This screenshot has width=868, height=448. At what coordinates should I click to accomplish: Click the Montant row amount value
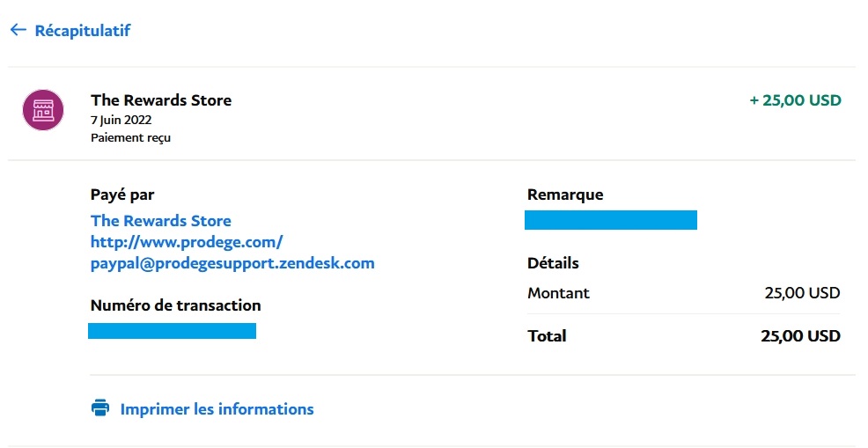[802, 293]
